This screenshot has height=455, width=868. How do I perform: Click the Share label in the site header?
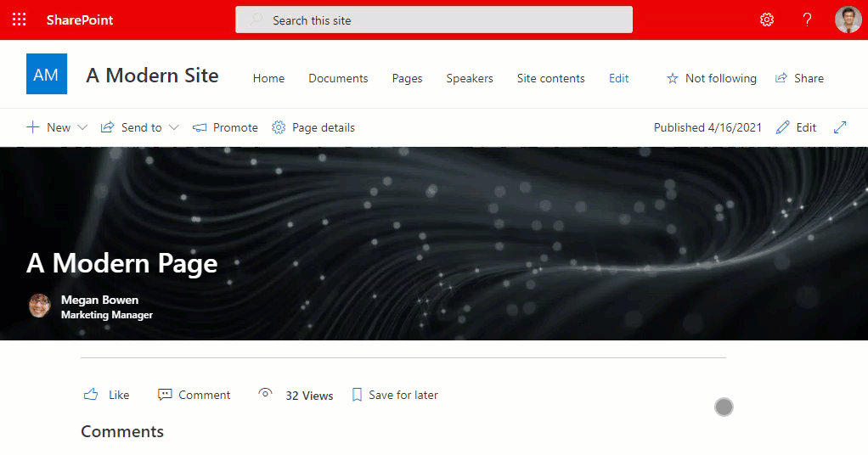(x=809, y=79)
